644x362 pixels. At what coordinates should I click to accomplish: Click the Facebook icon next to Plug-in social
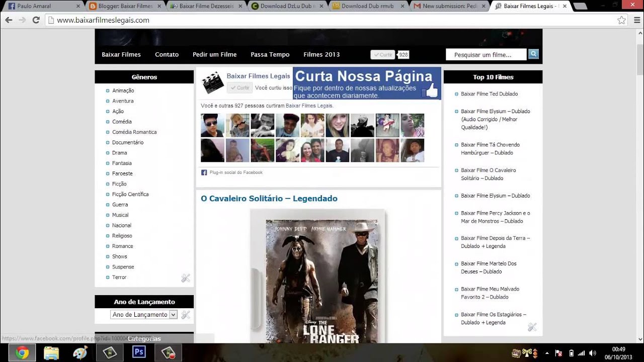(204, 172)
